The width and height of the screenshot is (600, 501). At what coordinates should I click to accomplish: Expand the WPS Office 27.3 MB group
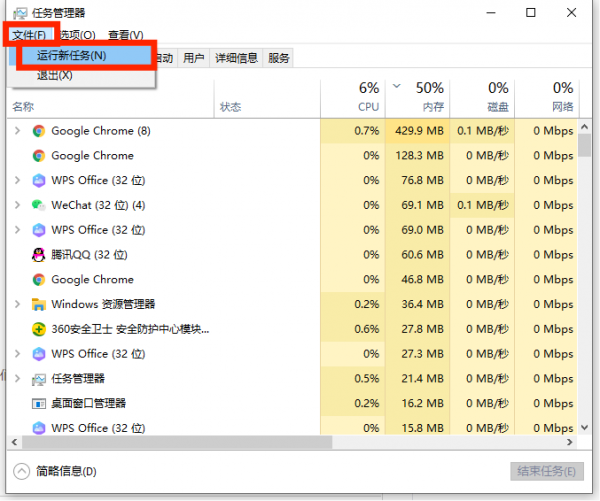tap(17, 354)
